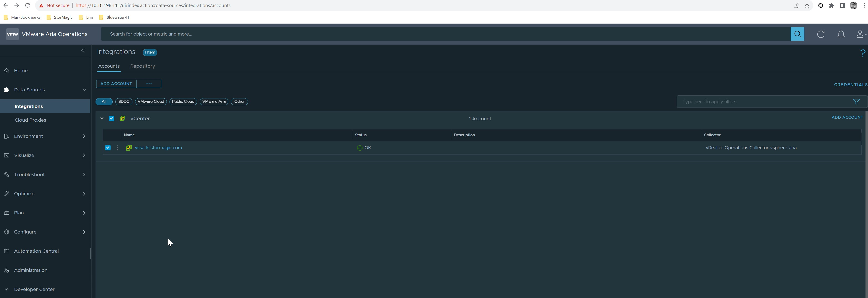This screenshot has height=298, width=868.
Task: Open the StorMagic bookmark folder
Action: click(x=59, y=17)
